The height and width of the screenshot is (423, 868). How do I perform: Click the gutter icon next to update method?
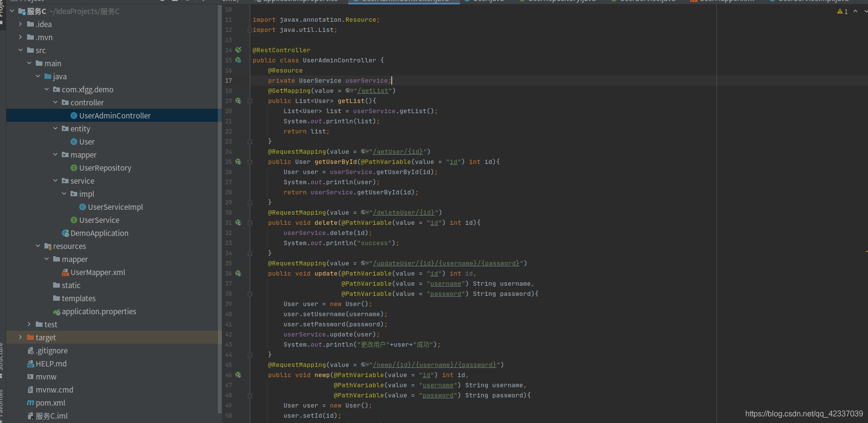[x=238, y=273]
